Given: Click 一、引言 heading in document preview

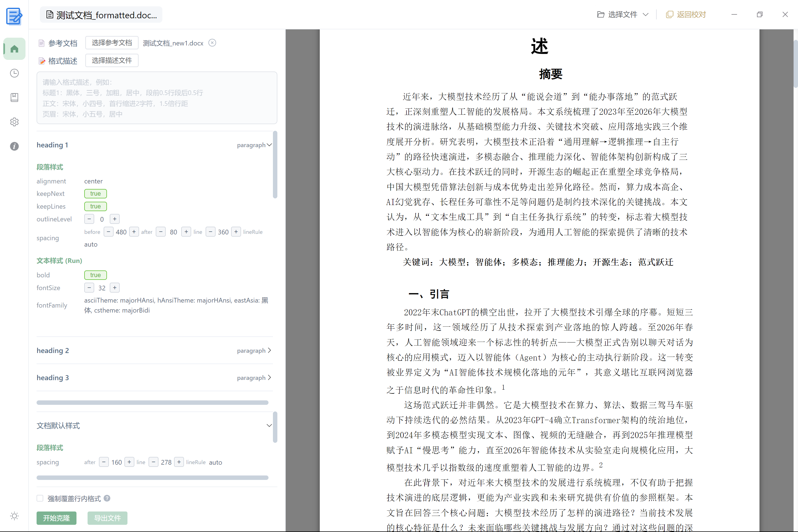Looking at the screenshot, I should [x=429, y=294].
